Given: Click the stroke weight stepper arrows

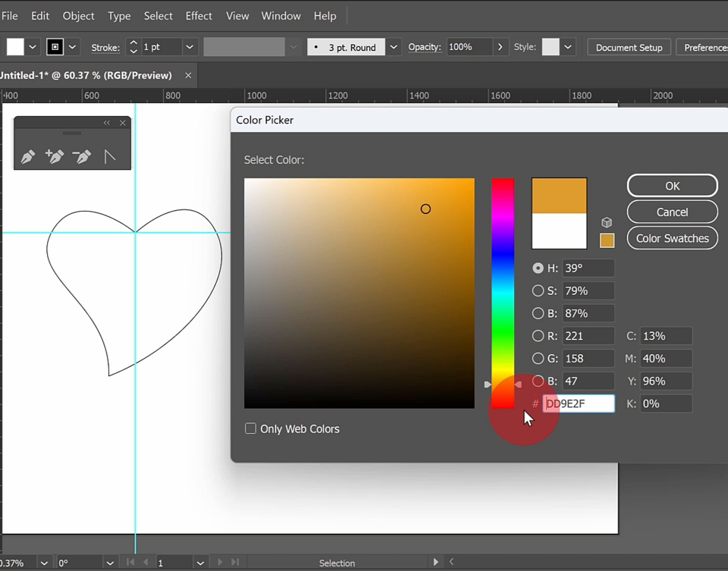Looking at the screenshot, I should (133, 47).
